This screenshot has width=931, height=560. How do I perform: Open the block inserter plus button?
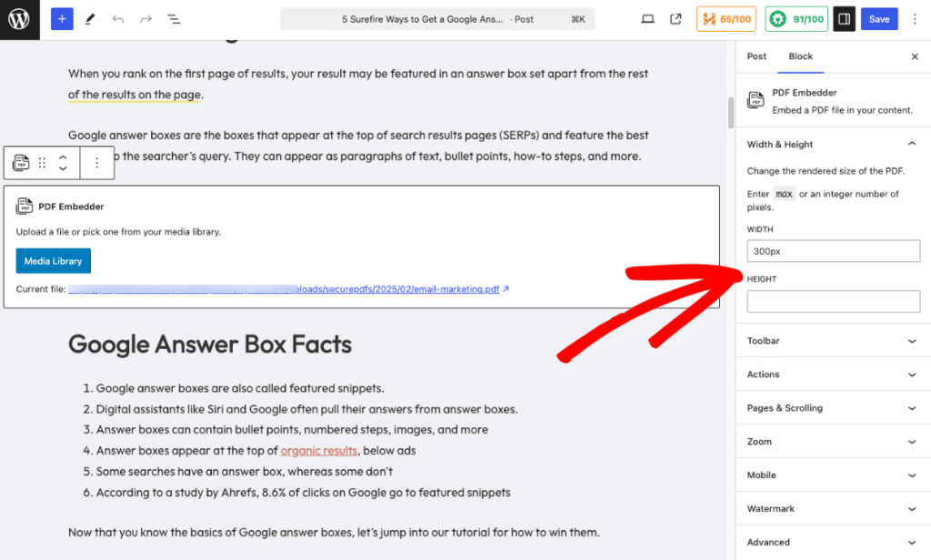click(62, 19)
